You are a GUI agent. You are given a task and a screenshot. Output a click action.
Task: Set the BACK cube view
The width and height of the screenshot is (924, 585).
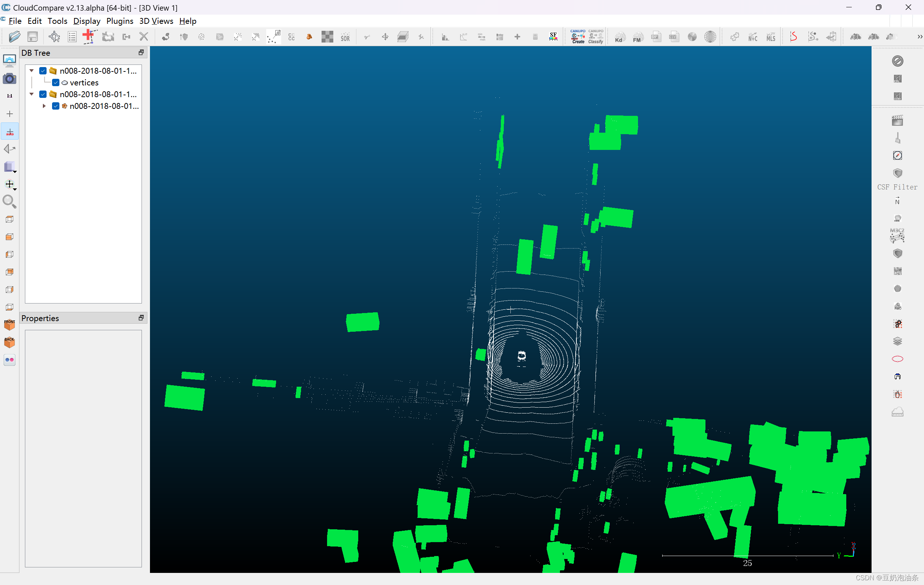tap(9, 342)
